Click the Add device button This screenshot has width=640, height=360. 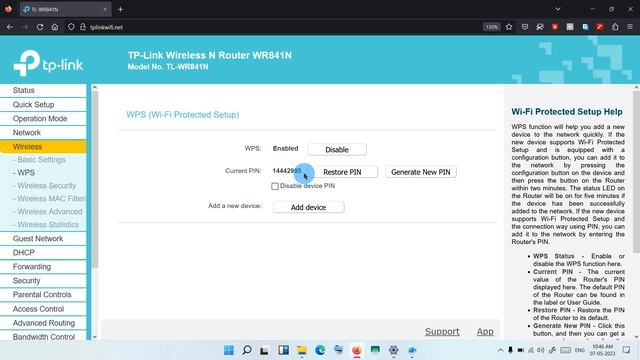(308, 207)
